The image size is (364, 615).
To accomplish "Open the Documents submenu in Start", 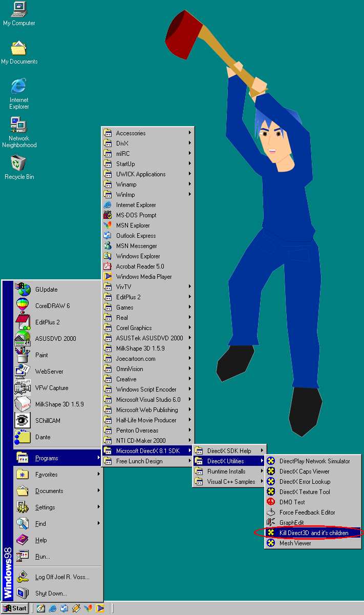I will pyautogui.click(x=58, y=491).
